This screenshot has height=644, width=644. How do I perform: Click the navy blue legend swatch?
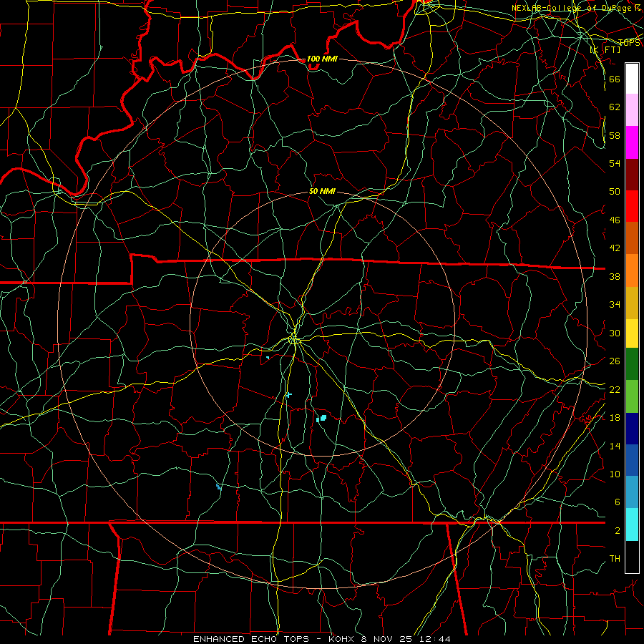(x=632, y=429)
